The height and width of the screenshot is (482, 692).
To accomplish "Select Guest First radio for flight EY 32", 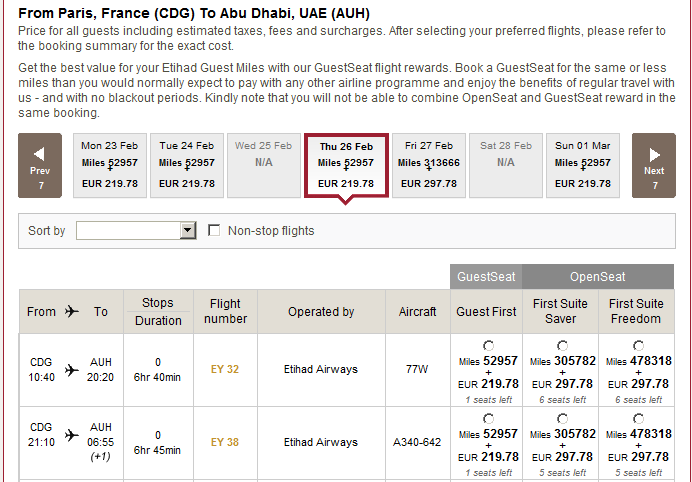I will coord(487,345).
